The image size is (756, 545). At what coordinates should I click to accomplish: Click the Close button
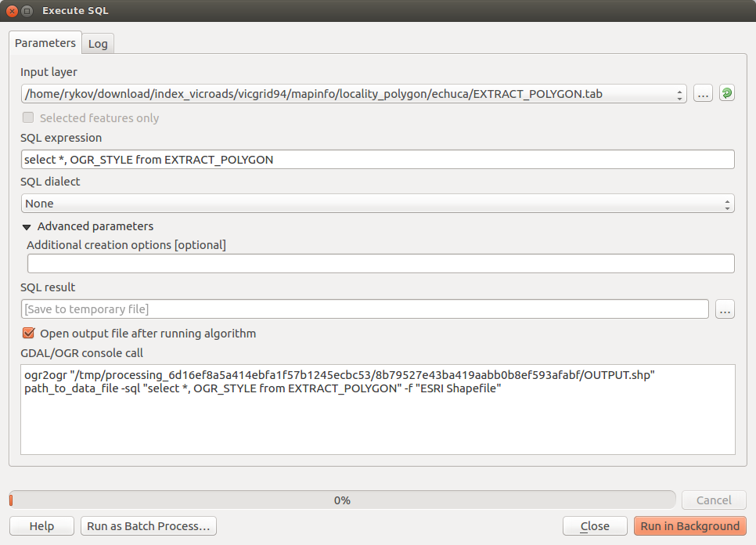pyautogui.click(x=595, y=526)
